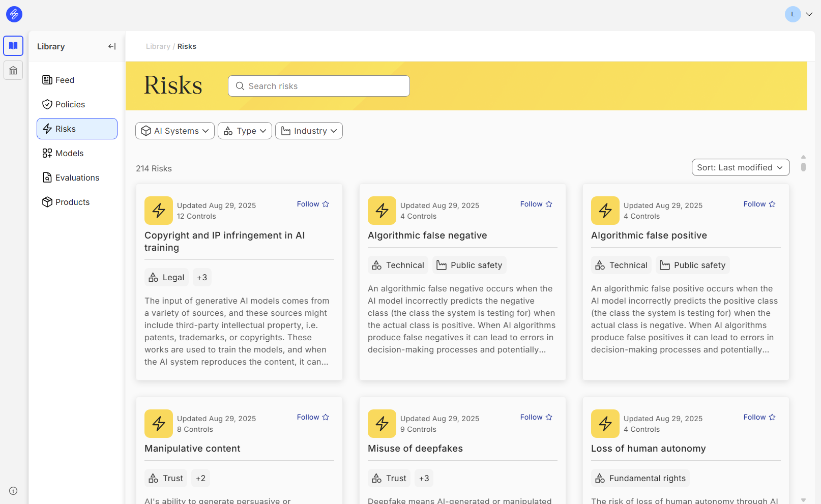Image resolution: width=821 pixels, height=504 pixels.
Task: Click the lightning icon on Loss of human autonomy card
Action: pyautogui.click(x=605, y=424)
